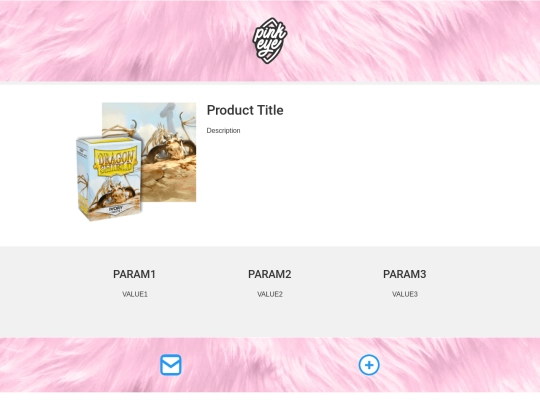Open the blue envelope mail icon
The image size is (540, 405).
point(171,365)
